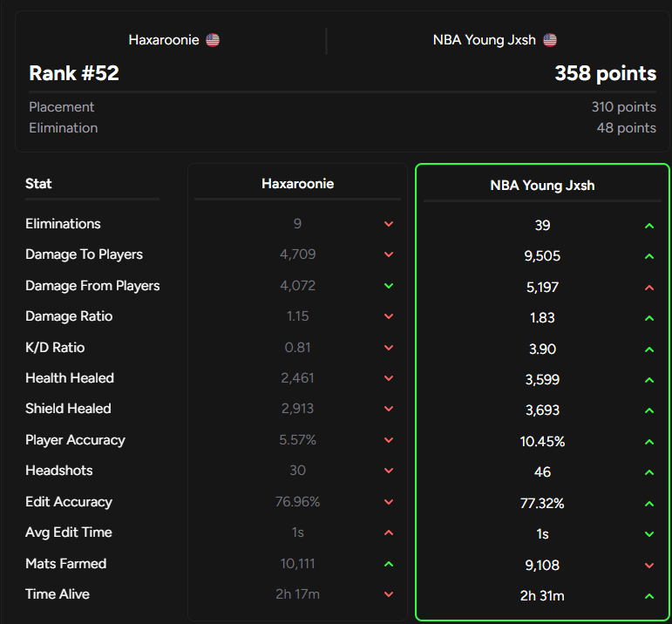Click the 76.96% Edit Accuracy value
The height and width of the screenshot is (624, 672).
tap(297, 502)
